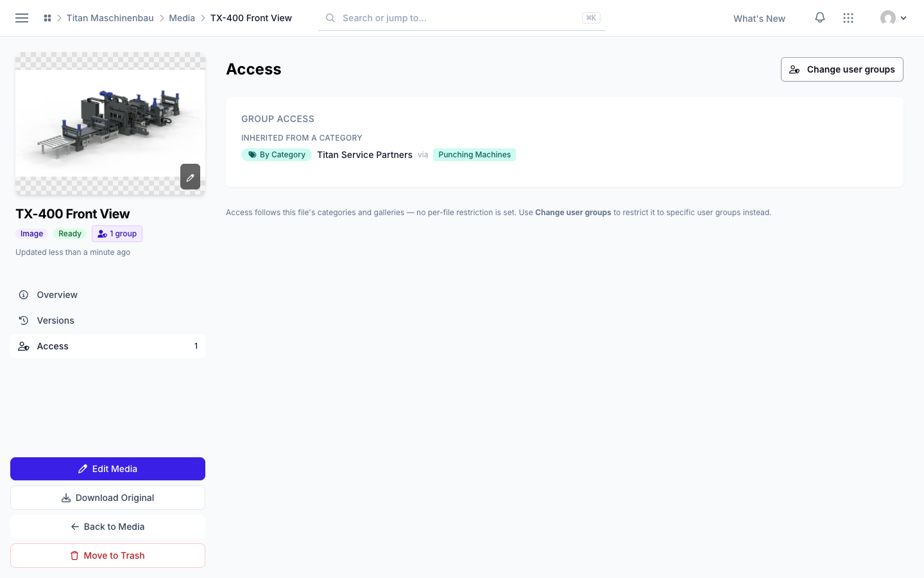The height and width of the screenshot is (578, 924).
Task: Click the dashboard grid icon in breadcrumb
Action: coord(47,18)
